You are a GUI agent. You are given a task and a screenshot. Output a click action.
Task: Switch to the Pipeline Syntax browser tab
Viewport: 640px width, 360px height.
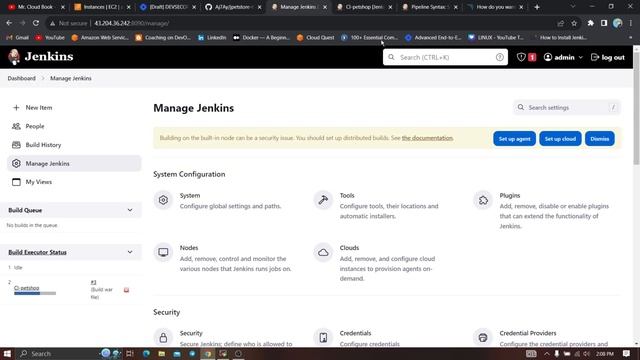(x=429, y=7)
